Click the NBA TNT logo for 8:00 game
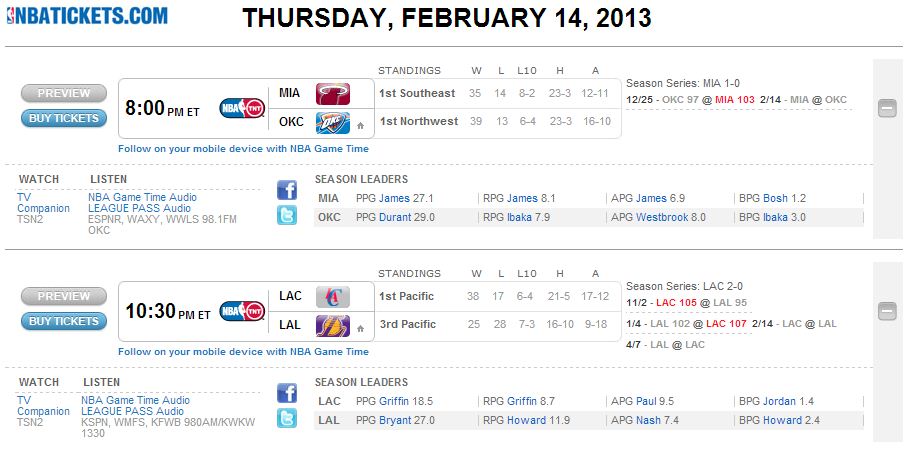The height and width of the screenshot is (455, 909). 241,108
